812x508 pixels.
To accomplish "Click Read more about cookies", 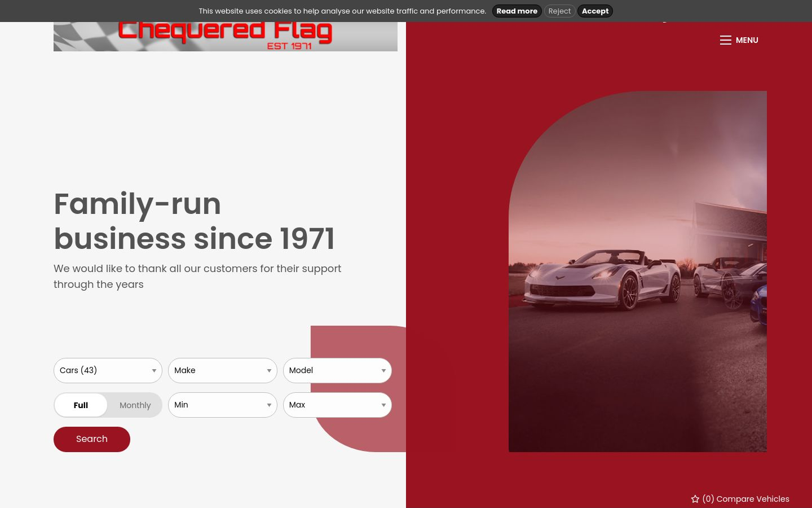I will [x=517, y=11].
